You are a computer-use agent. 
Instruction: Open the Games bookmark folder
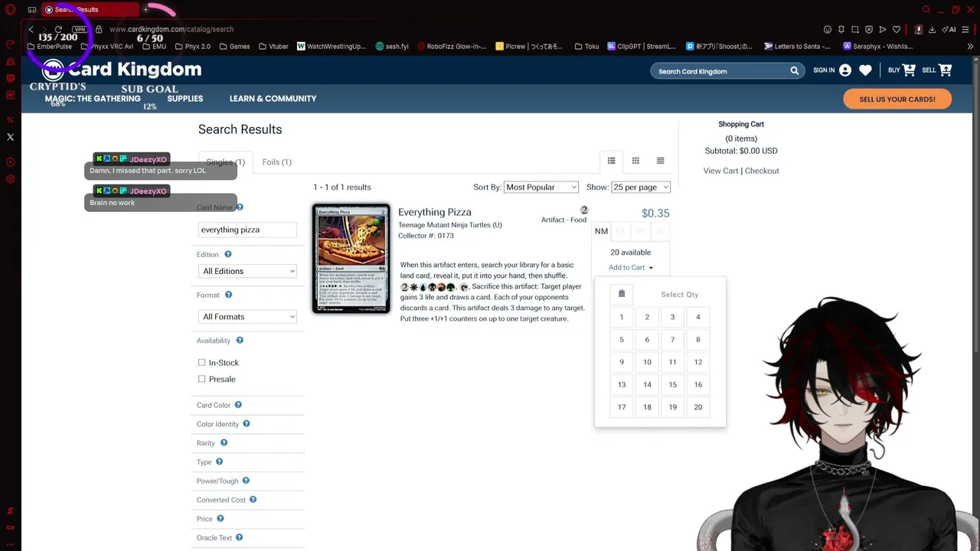pyautogui.click(x=234, y=46)
